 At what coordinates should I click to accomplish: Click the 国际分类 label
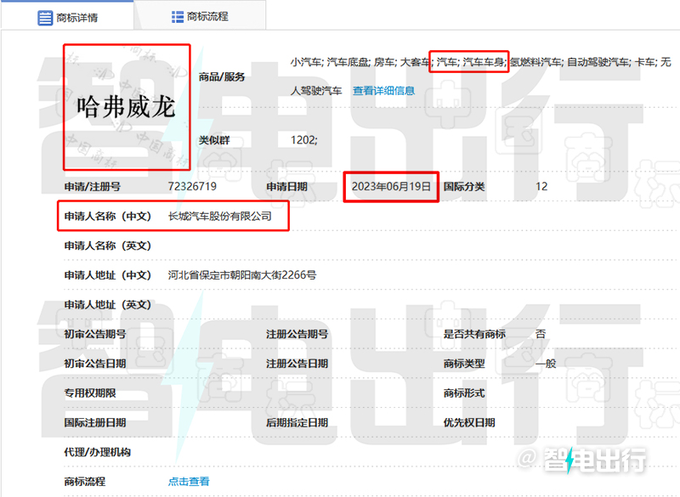[464, 186]
